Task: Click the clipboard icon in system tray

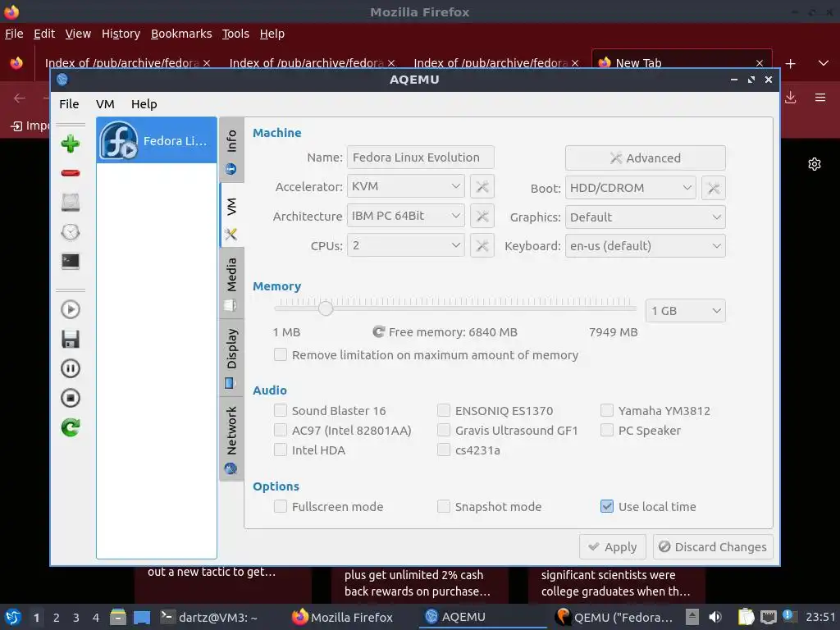Action: (746, 617)
